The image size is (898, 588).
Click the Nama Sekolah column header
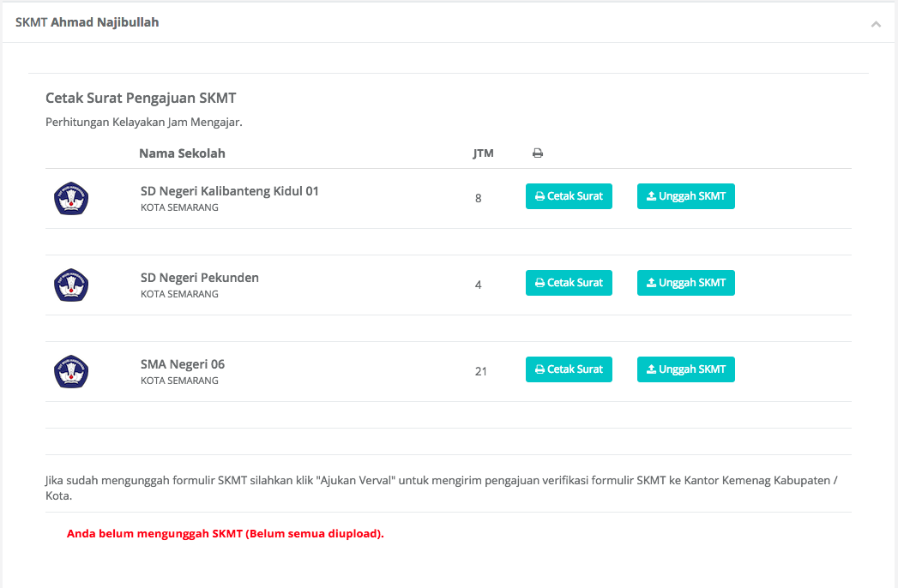182,153
